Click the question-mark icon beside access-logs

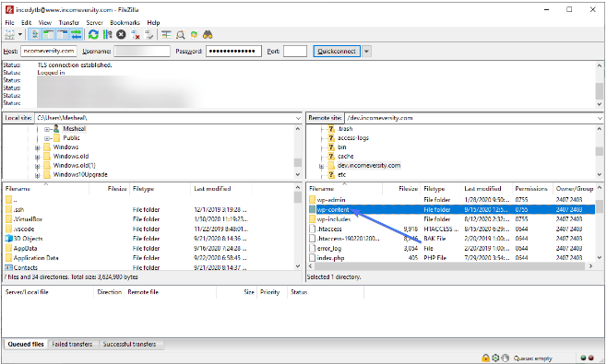tap(331, 137)
